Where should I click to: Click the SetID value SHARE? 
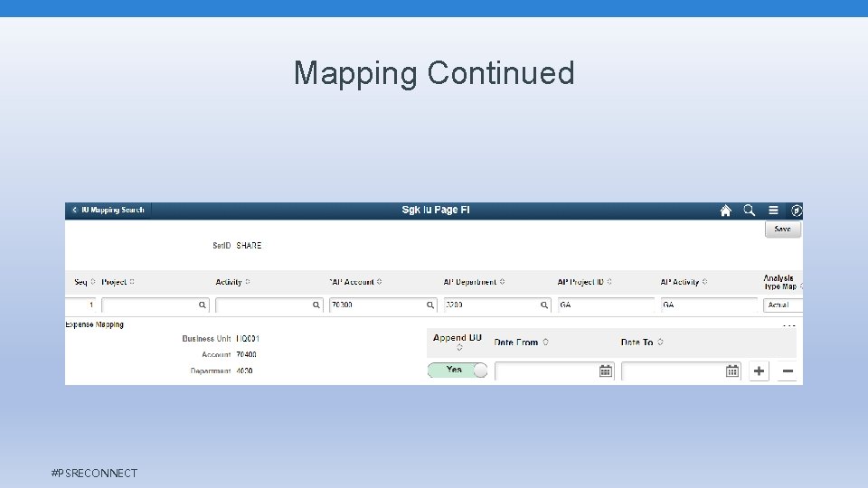pyautogui.click(x=249, y=245)
